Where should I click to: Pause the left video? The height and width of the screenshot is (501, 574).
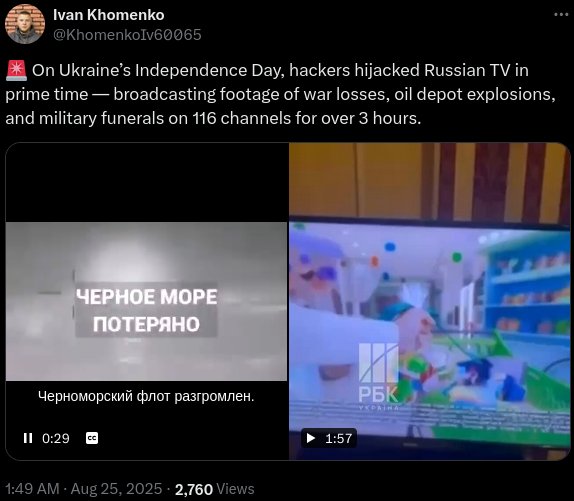[28, 438]
